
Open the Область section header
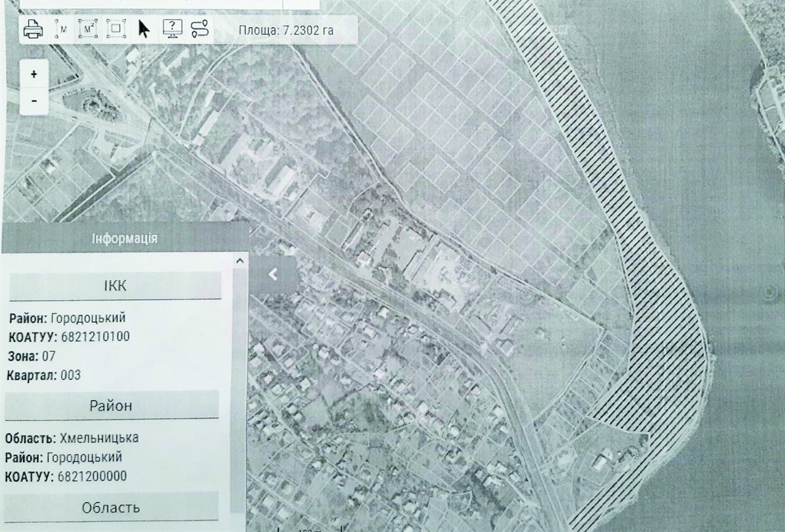point(111,507)
